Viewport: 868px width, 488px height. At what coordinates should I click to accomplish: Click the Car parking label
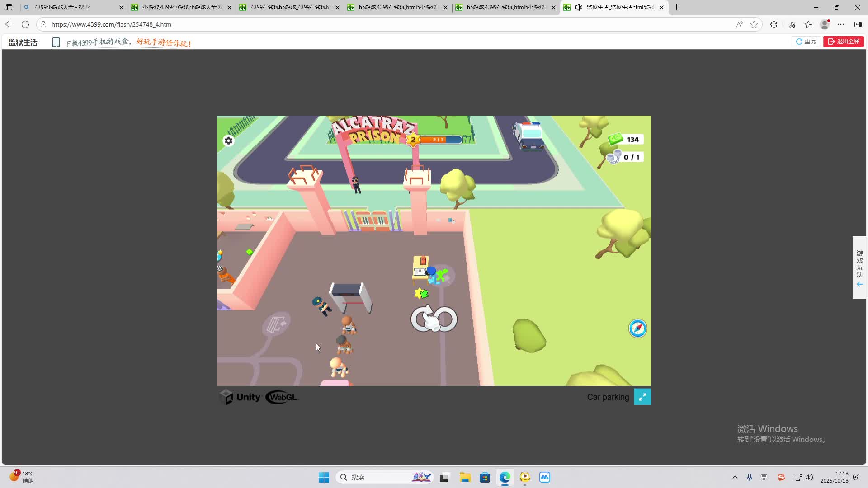tap(608, 397)
